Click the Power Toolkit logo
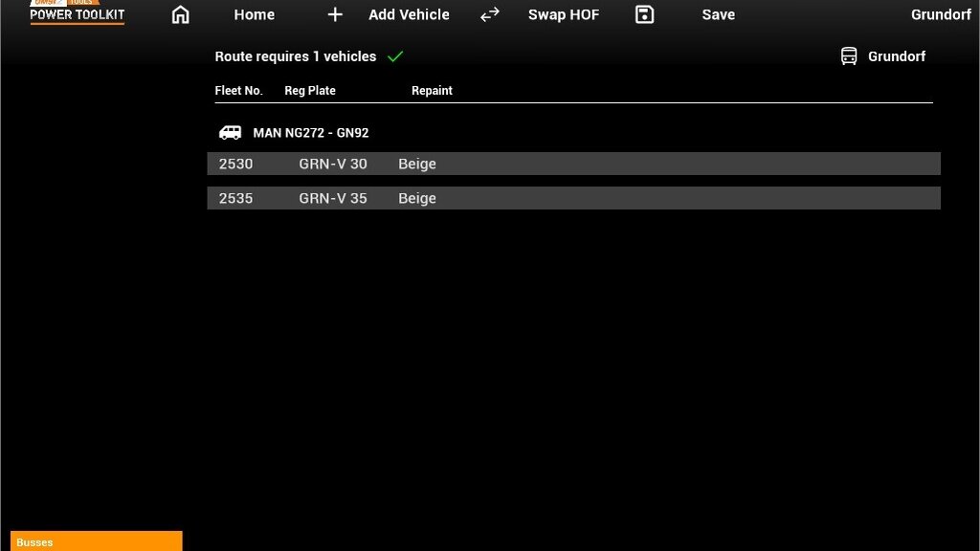Screen dimensions: 980x551 coord(77,12)
